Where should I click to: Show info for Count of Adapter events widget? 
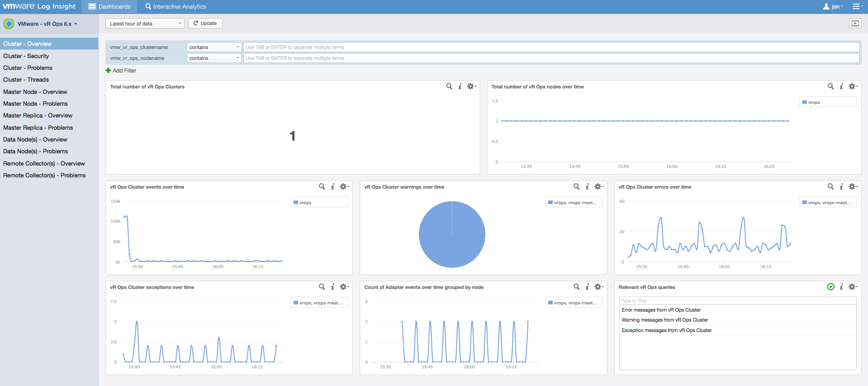[587, 287]
